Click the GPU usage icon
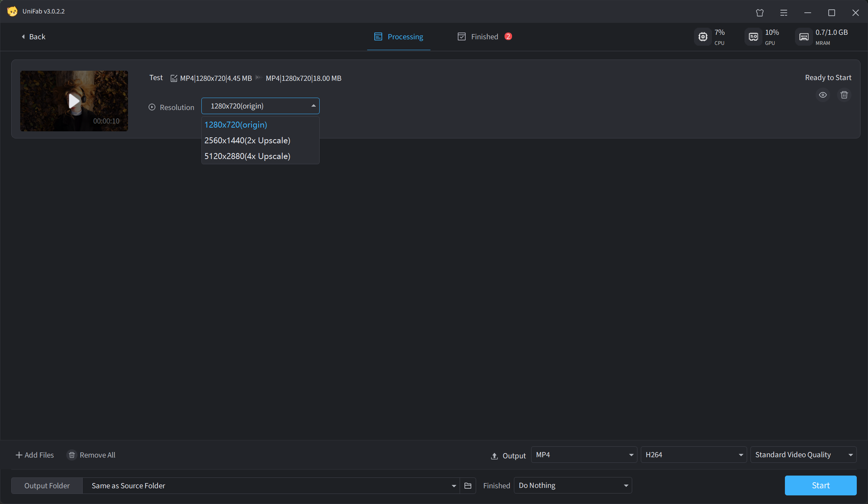 click(x=753, y=37)
